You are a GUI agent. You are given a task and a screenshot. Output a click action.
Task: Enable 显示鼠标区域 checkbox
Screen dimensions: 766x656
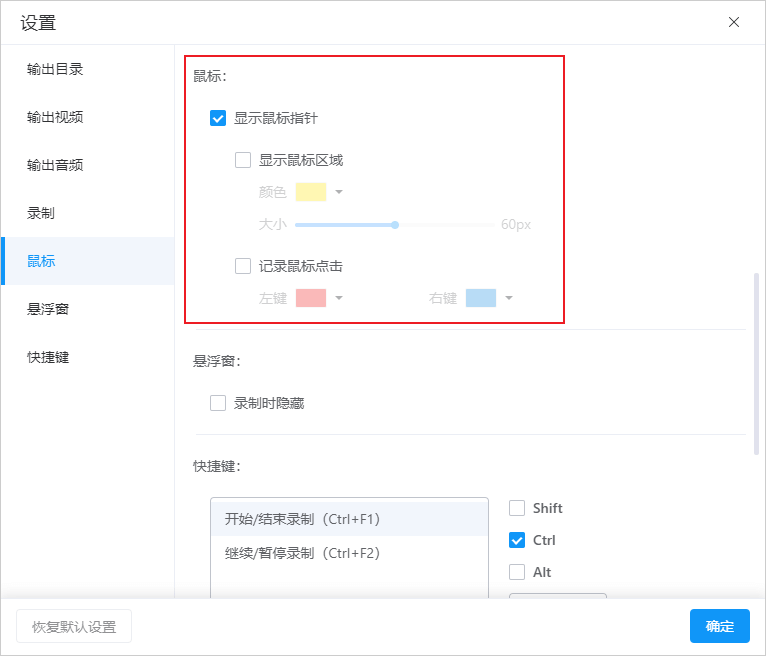243,160
